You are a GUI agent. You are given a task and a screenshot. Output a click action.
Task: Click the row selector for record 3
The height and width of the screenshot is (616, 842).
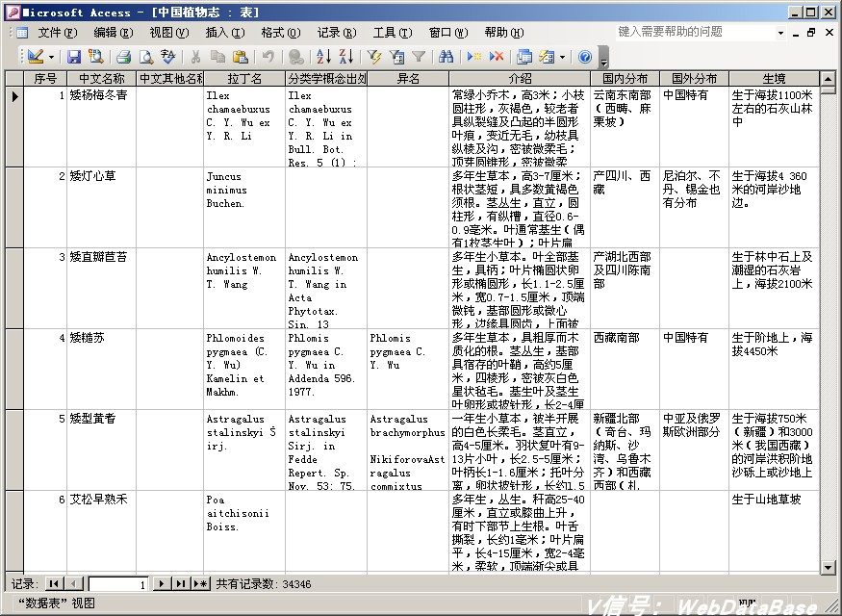[14, 289]
